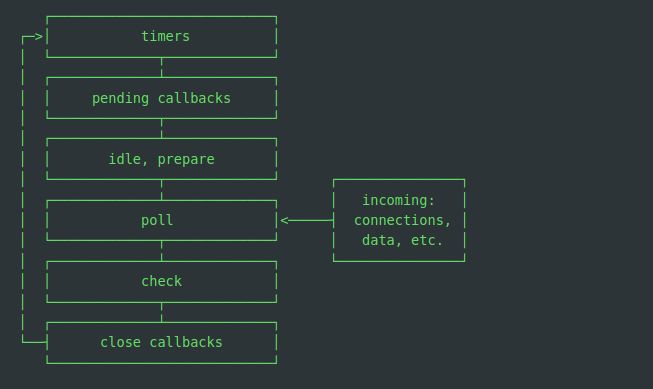Click the 'poll' label text
The image size is (653, 389).
[157, 220]
